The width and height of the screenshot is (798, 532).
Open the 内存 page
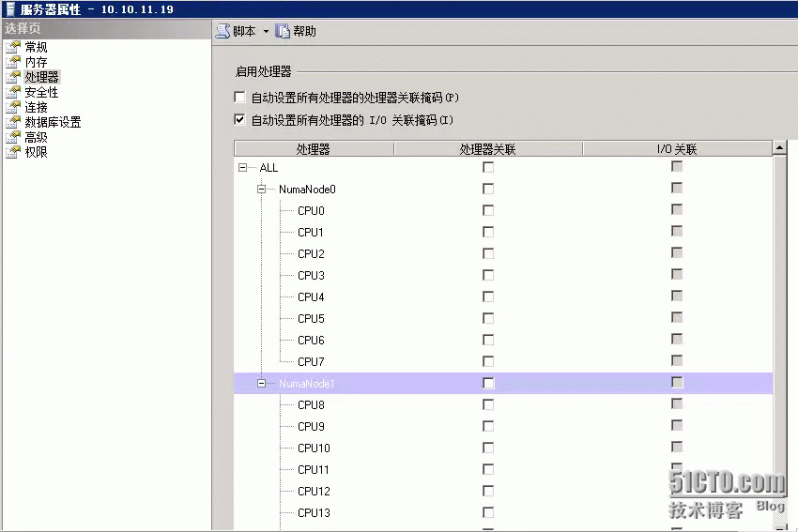[x=36, y=62]
